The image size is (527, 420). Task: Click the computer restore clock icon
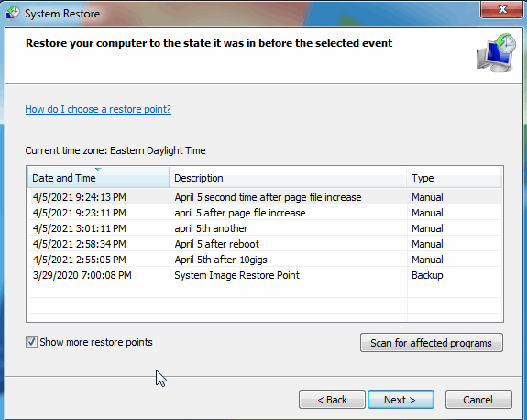click(x=496, y=53)
